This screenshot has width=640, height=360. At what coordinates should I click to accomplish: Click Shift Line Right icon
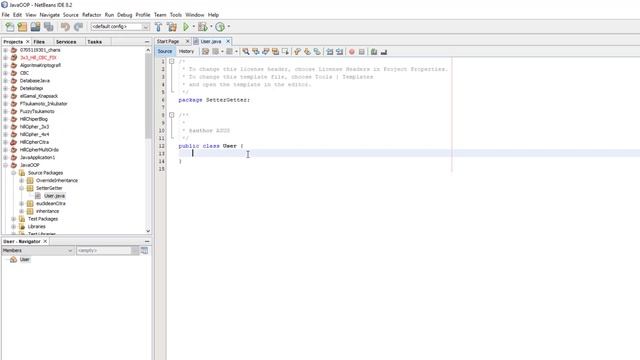point(339,51)
